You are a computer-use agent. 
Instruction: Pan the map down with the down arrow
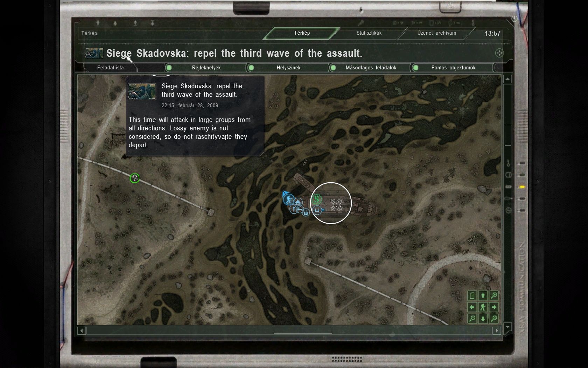pyautogui.click(x=483, y=319)
